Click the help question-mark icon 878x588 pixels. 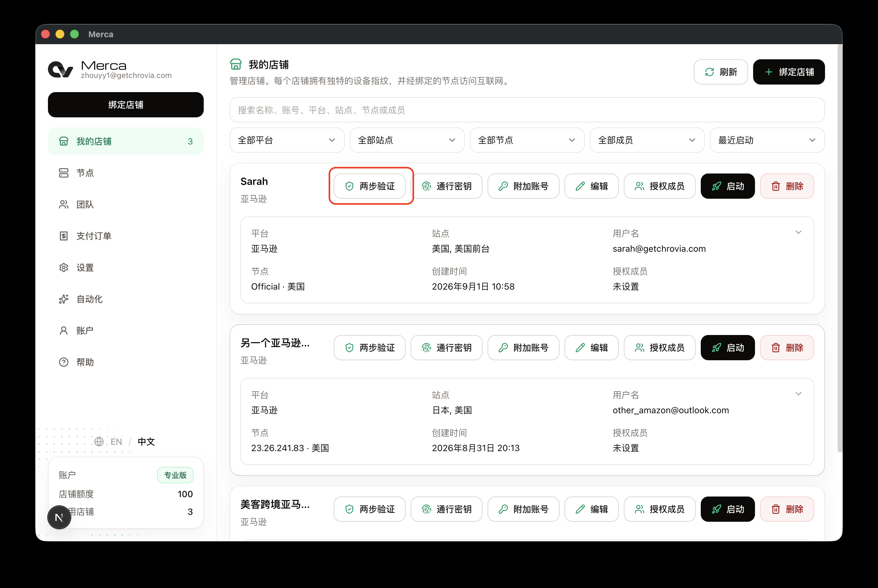coord(64,362)
